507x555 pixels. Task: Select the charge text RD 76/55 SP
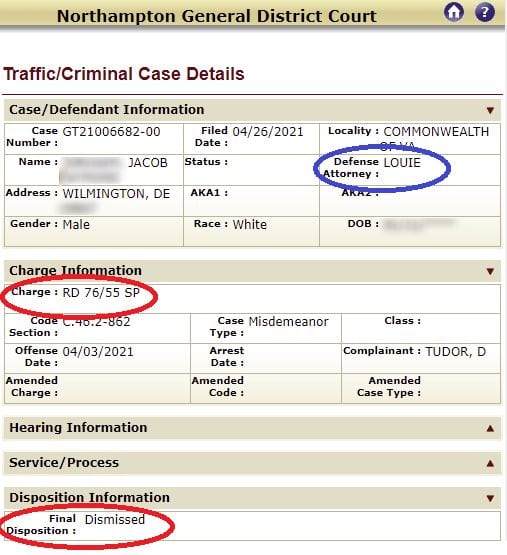101,293
